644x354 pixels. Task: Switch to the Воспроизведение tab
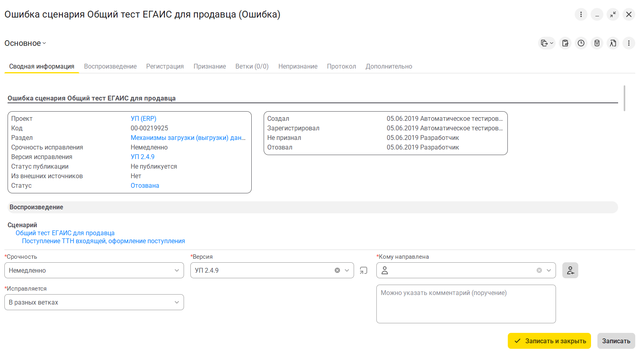pyautogui.click(x=110, y=66)
